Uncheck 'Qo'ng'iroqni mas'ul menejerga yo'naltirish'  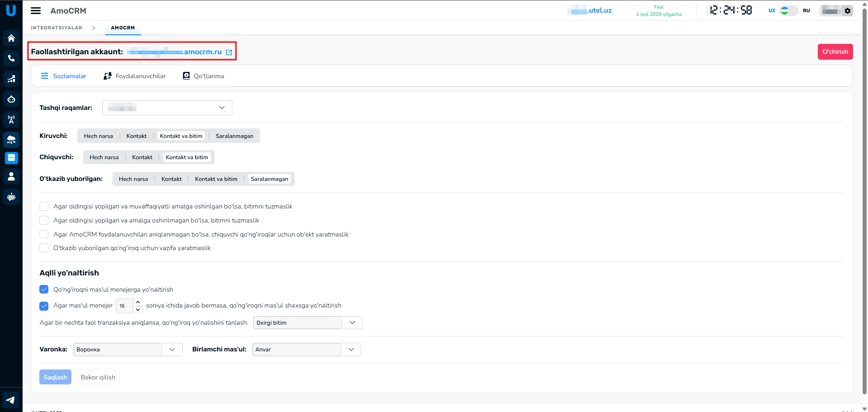tap(44, 289)
